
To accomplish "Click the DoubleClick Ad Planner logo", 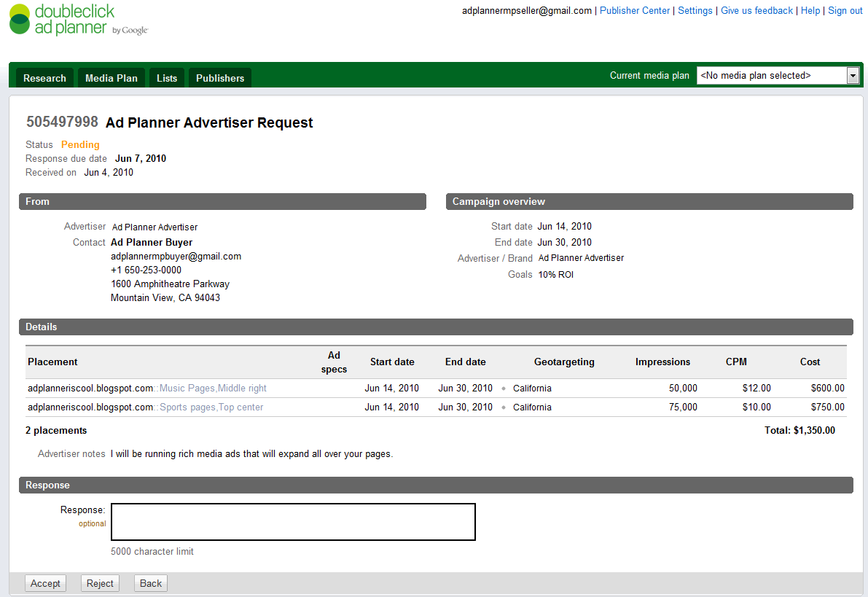I will pos(78,20).
